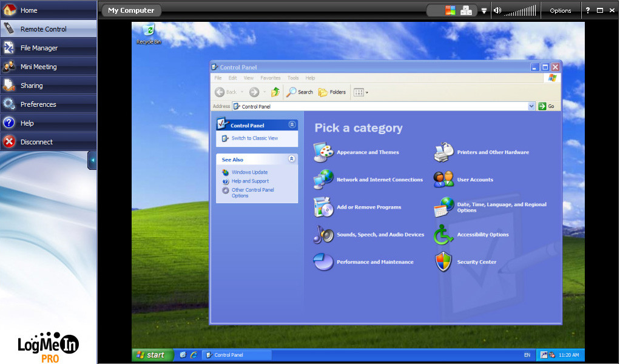Click the Options button in LogMeIn toolbar
This screenshot has width=620, height=364.
tap(561, 11)
